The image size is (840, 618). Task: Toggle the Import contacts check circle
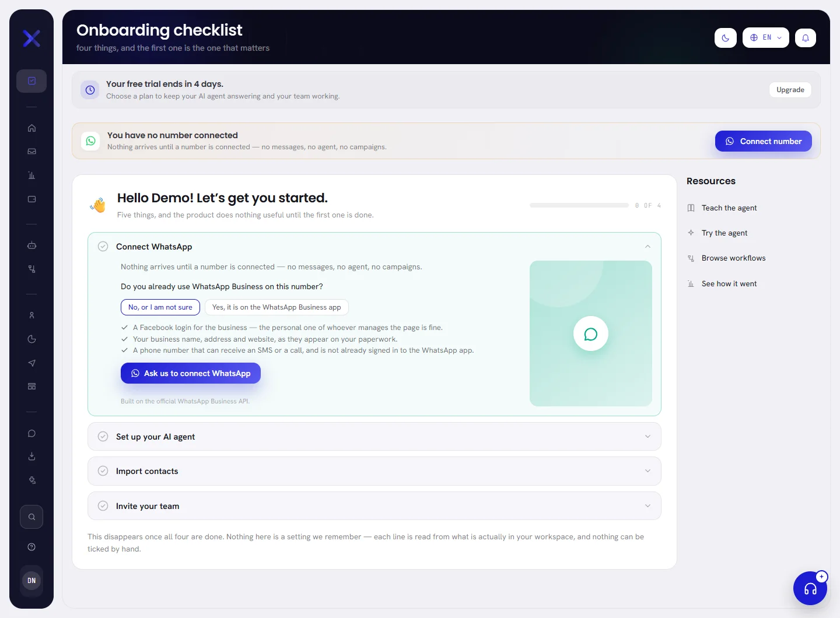(103, 471)
